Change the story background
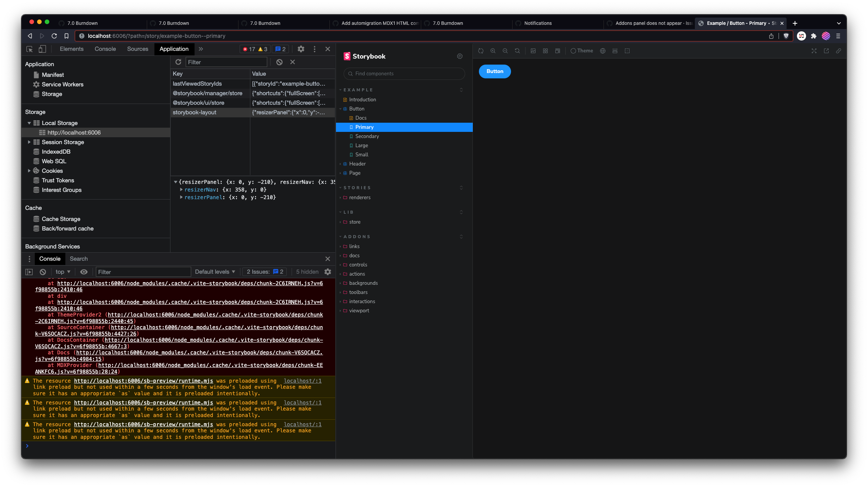 [533, 50]
